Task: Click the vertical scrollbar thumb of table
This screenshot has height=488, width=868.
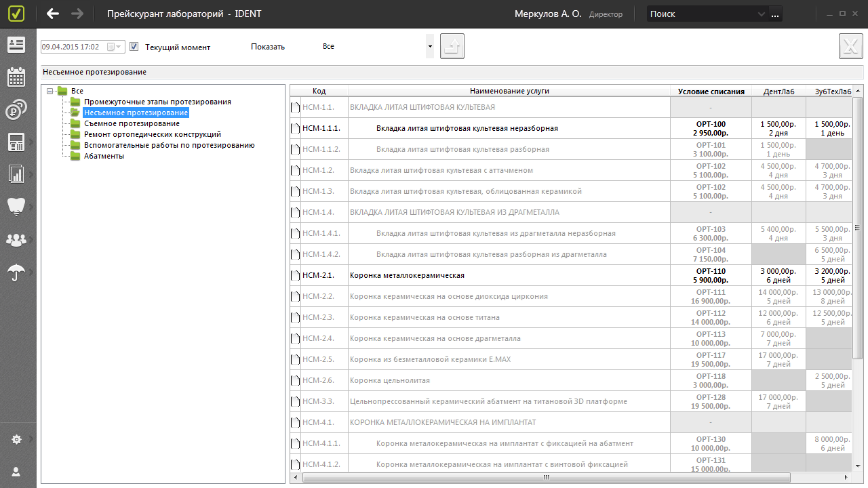Action: (857, 228)
